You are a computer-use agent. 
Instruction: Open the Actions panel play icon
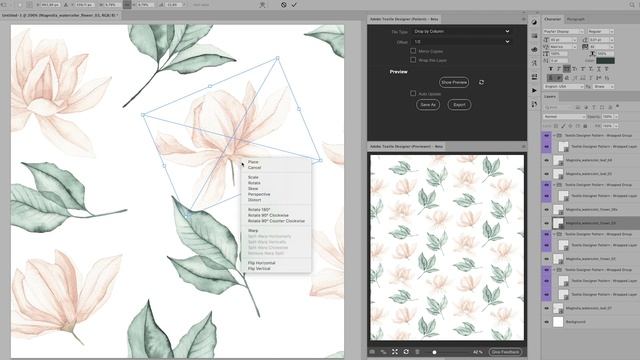coord(534,90)
